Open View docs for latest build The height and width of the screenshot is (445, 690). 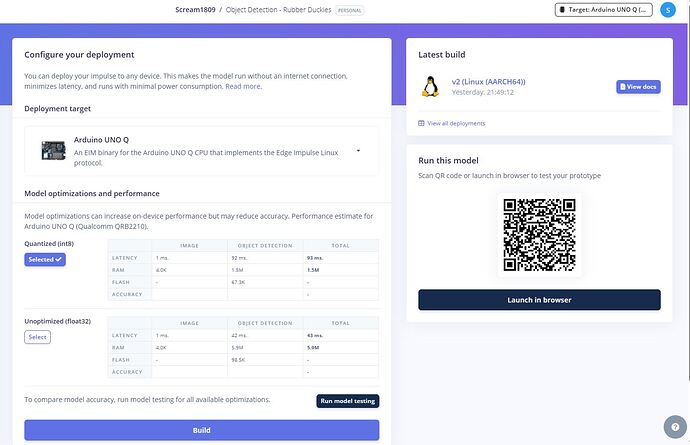(638, 87)
